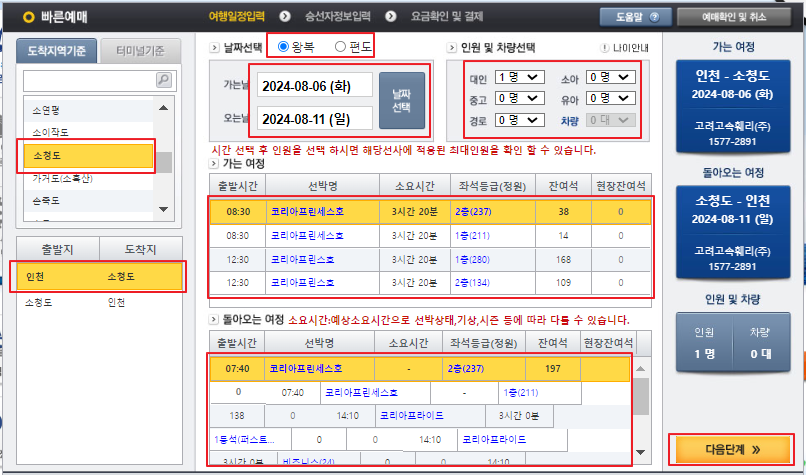The image size is (806, 475).
Task: Click the 도움말 help button
Action: (x=636, y=16)
